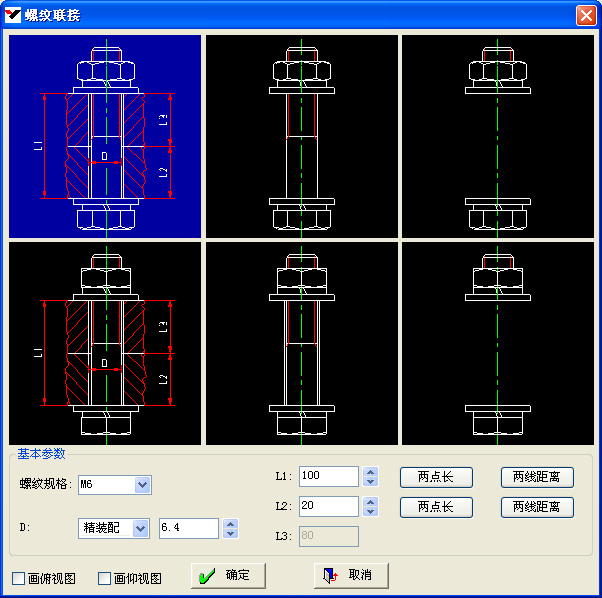Select the top-middle bolt connection thumbnail
The height and width of the screenshot is (598, 602).
tap(301, 137)
